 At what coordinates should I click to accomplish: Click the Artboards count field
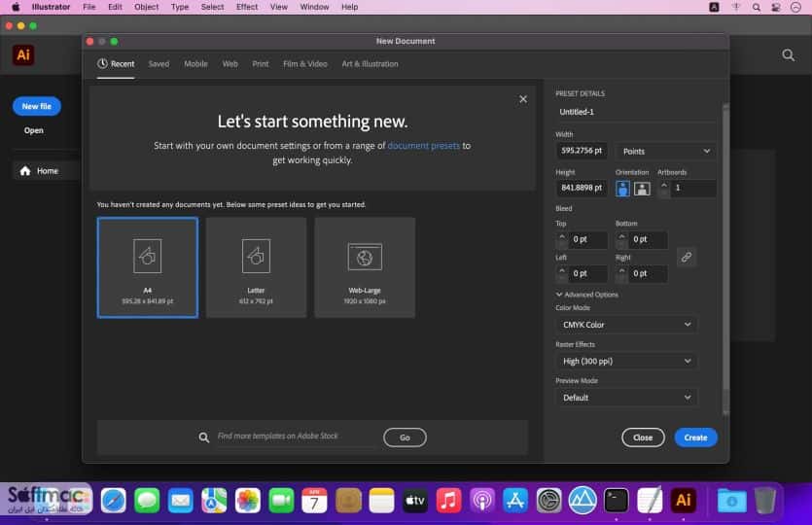click(x=694, y=188)
